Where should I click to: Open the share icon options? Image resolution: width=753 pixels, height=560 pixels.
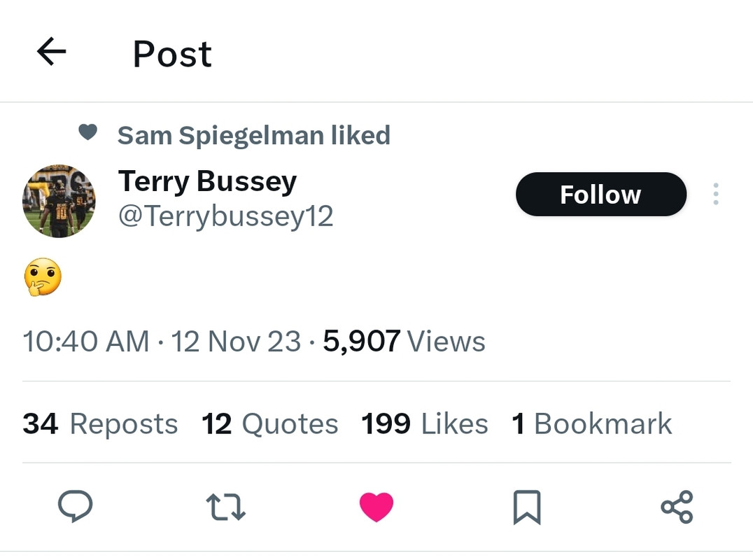point(677,507)
